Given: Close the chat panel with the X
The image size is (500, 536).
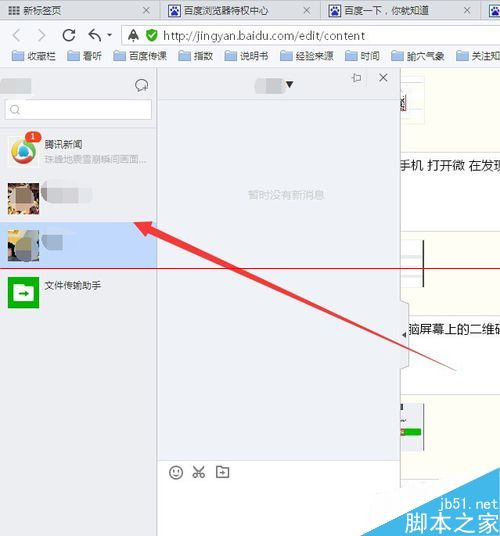Looking at the screenshot, I should (383, 78).
